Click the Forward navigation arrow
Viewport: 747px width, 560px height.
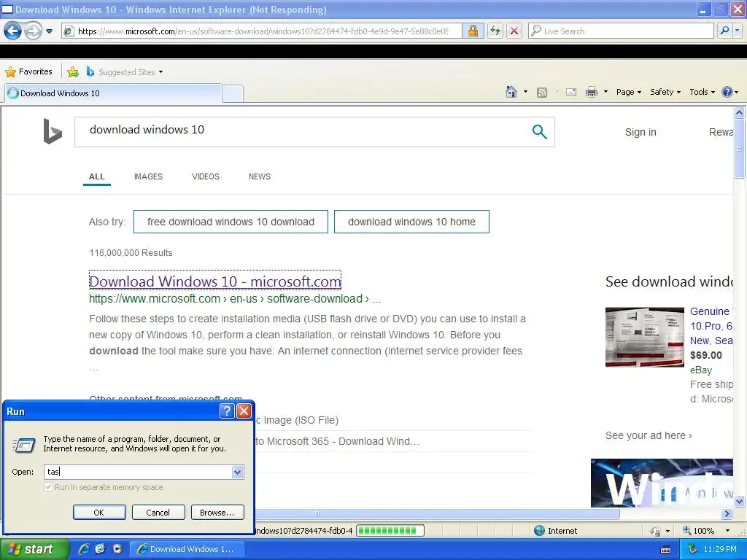coord(33,31)
